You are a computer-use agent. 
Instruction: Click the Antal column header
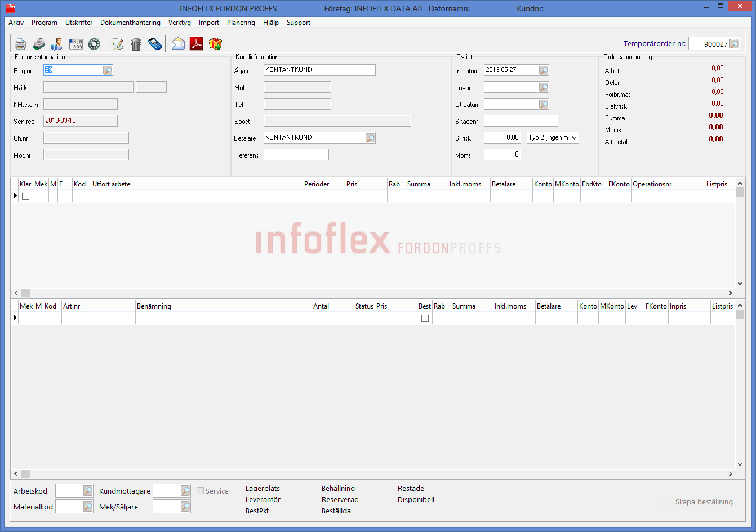[333, 306]
